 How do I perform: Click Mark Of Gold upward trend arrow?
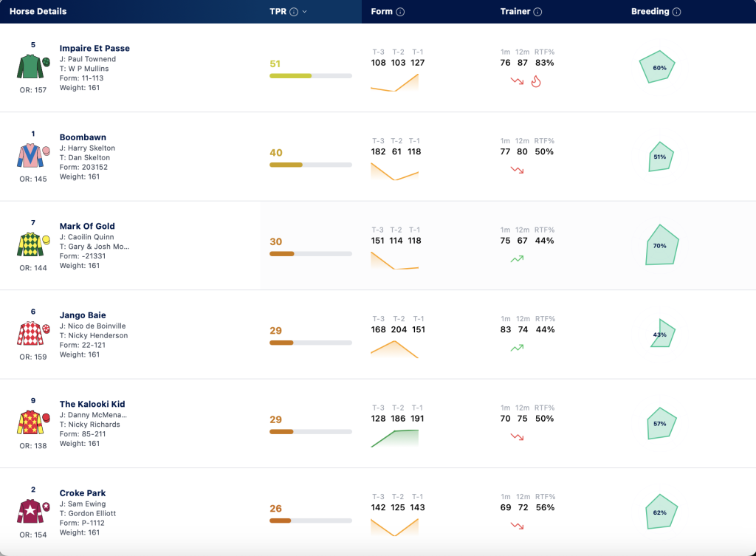tap(517, 259)
